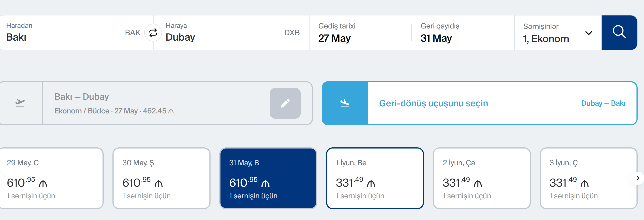Select the 31 May, B date tab
The width and height of the screenshot is (644, 220).
[268, 178]
